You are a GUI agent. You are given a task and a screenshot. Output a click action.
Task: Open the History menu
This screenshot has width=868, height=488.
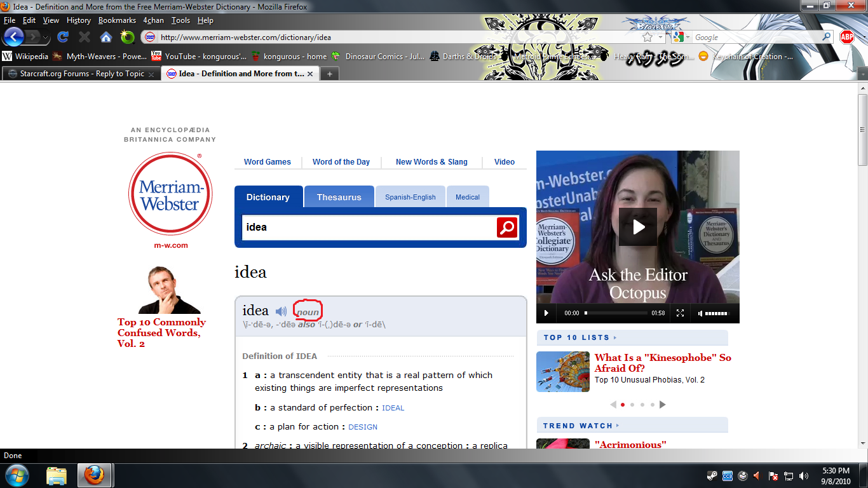point(79,20)
